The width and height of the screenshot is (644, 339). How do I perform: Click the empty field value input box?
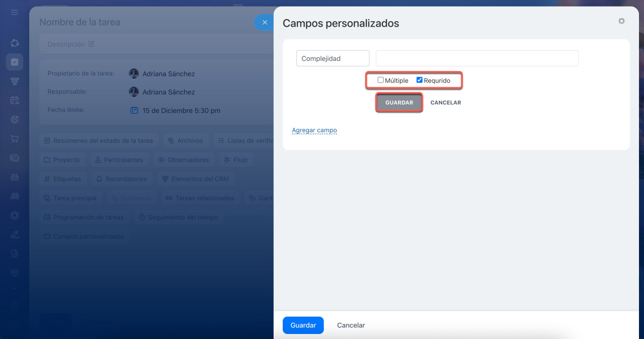pyautogui.click(x=476, y=58)
